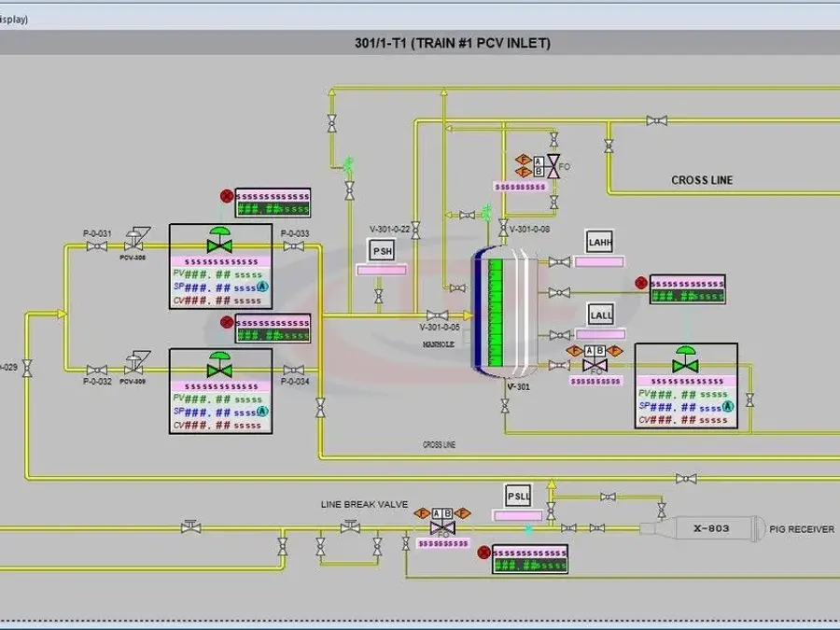
Task: Click the green level bar inside vessel V-301
Action: 496,312
